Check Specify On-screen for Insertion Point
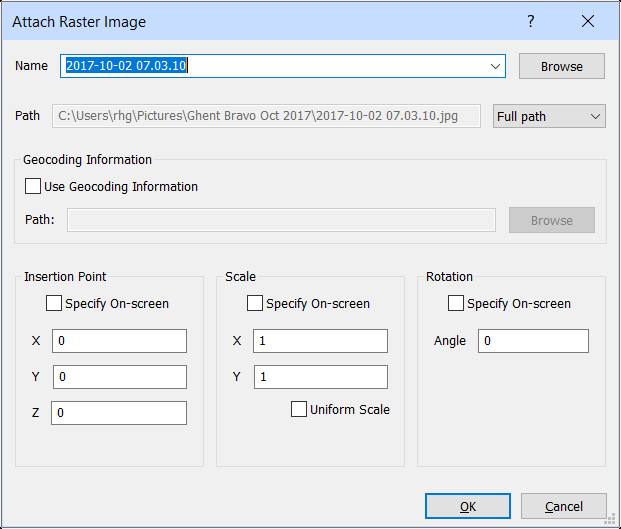The image size is (621, 529). tap(54, 303)
